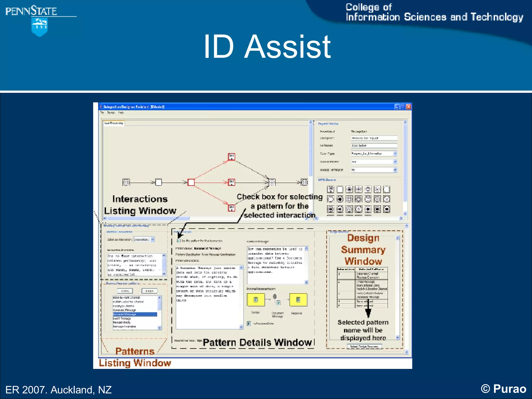532x399 pixels.
Task: Click the yellow Sender box in the pictorial representation
Action: pos(256,300)
